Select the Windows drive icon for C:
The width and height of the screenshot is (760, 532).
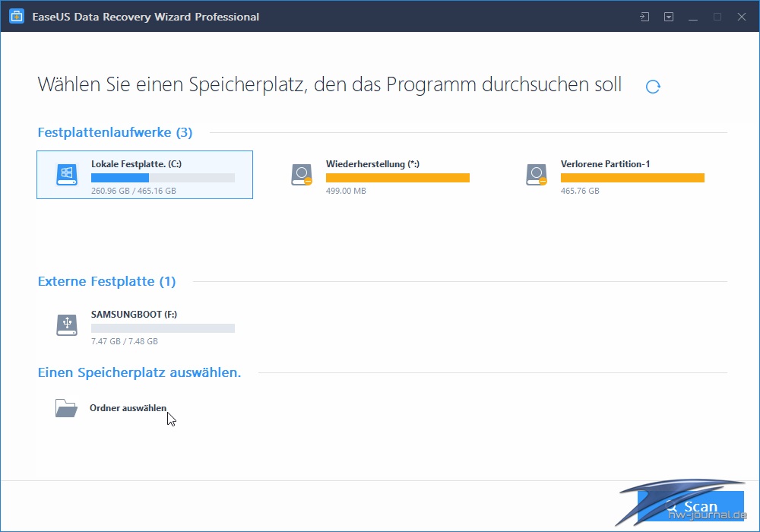point(67,175)
